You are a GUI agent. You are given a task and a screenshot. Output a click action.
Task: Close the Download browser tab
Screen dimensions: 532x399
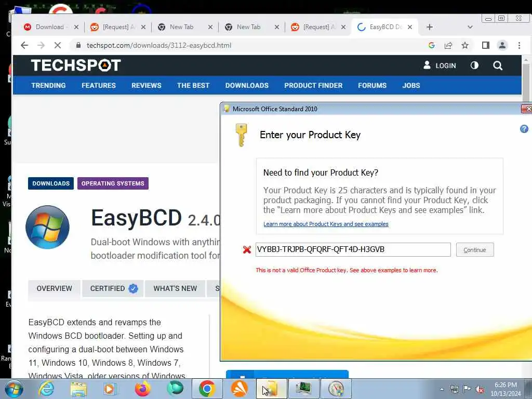(76, 27)
